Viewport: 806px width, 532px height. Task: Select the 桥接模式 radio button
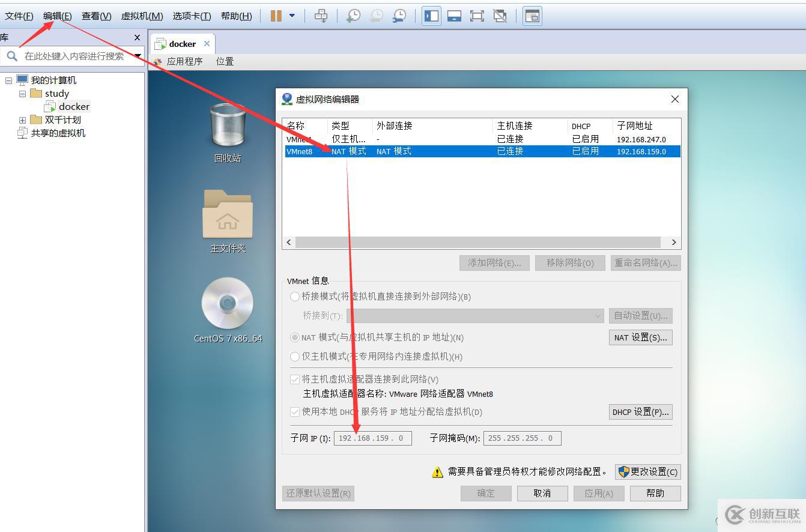point(295,297)
